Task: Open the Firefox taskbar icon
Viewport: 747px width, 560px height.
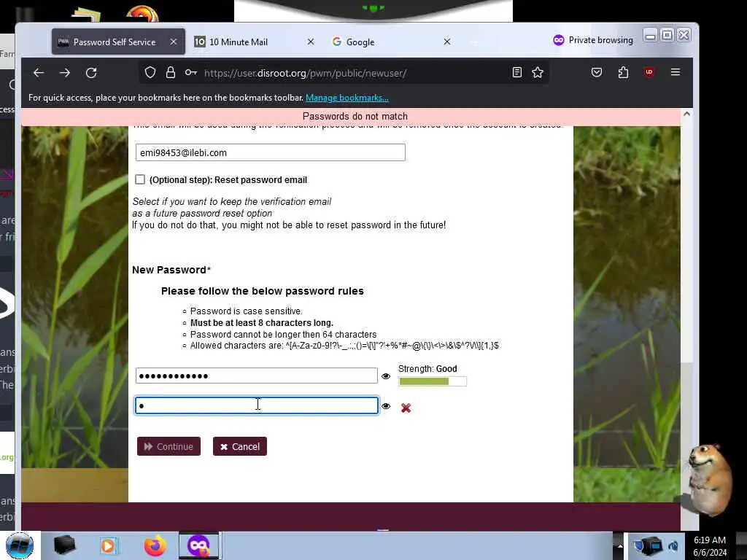Action: pos(155,545)
